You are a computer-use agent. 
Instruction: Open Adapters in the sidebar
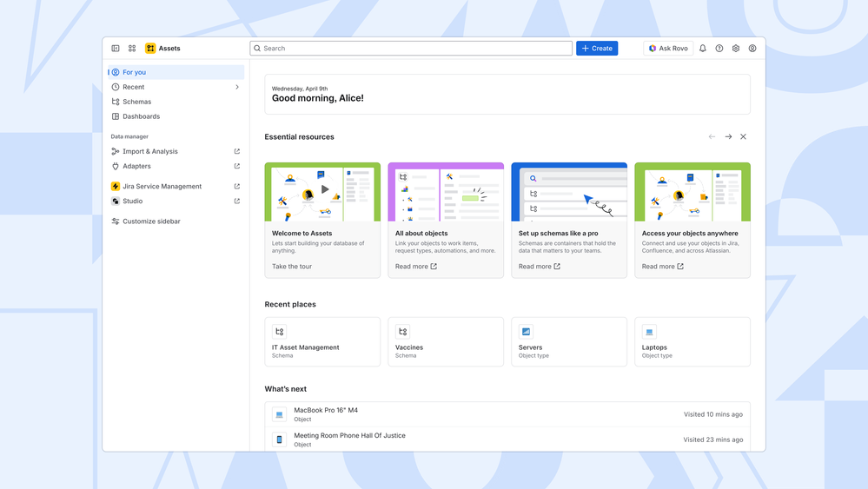pyautogui.click(x=176, y=166)
